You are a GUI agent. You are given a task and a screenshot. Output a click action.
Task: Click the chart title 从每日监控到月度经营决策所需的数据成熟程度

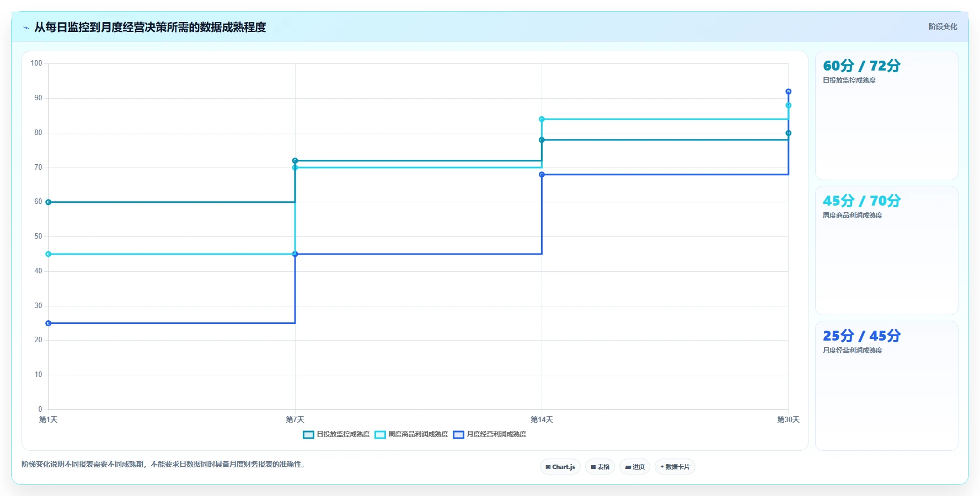tap(150, 28)
